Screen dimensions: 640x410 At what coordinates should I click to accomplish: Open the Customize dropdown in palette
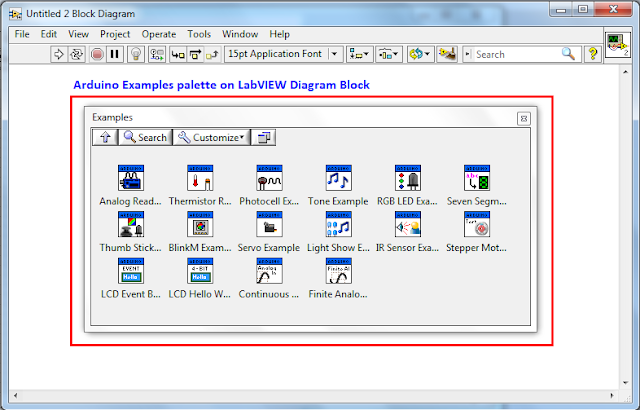pyautogui.click(x=211, y=137)
